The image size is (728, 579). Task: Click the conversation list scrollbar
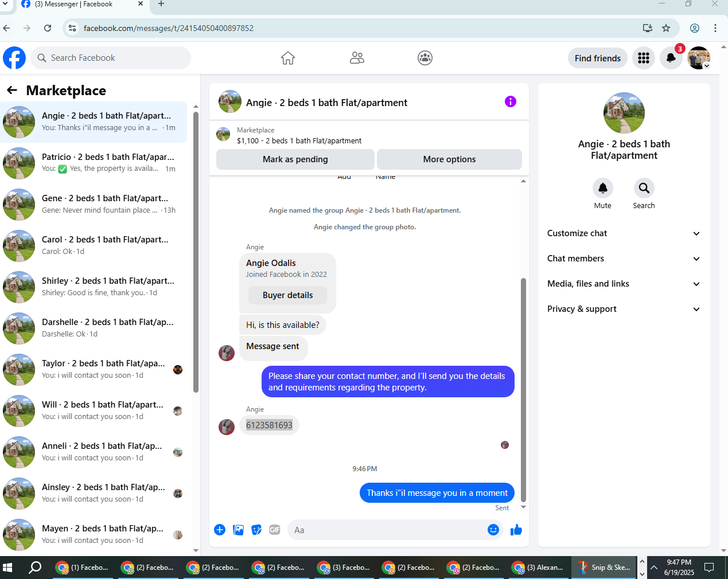click(x=196, y=252)
